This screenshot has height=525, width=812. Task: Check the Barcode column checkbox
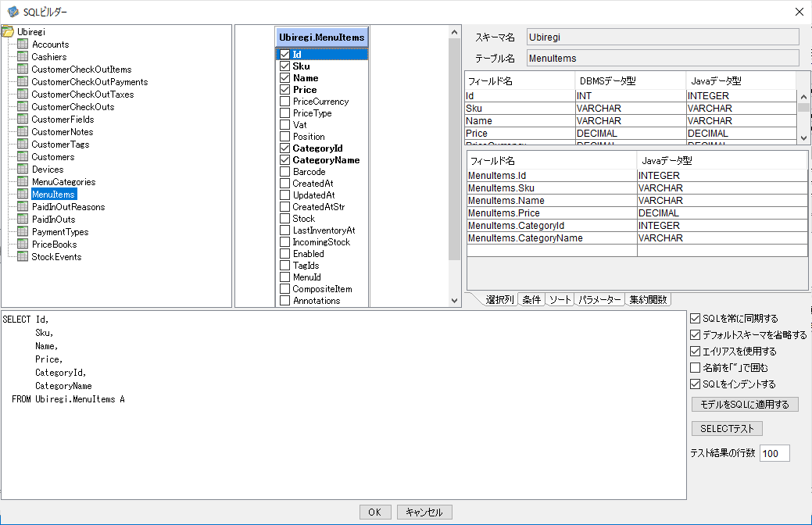pos(284,171)
